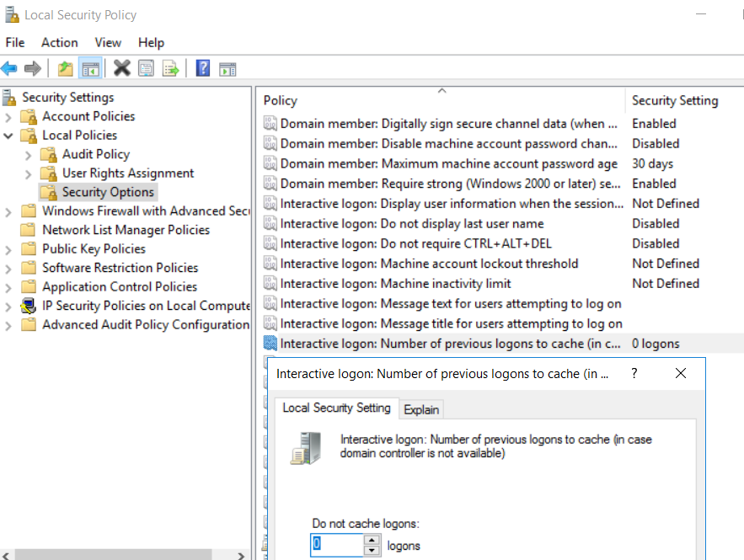This screenshot has height=560, width=744.
Task: Click the horizontal scrollbar under the tree pane
Action: coord(110,553)
